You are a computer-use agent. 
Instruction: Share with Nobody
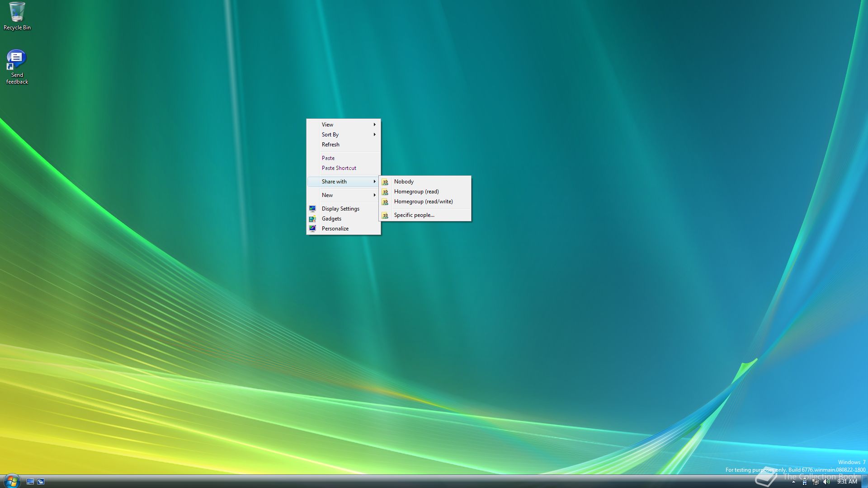[425, 182]
